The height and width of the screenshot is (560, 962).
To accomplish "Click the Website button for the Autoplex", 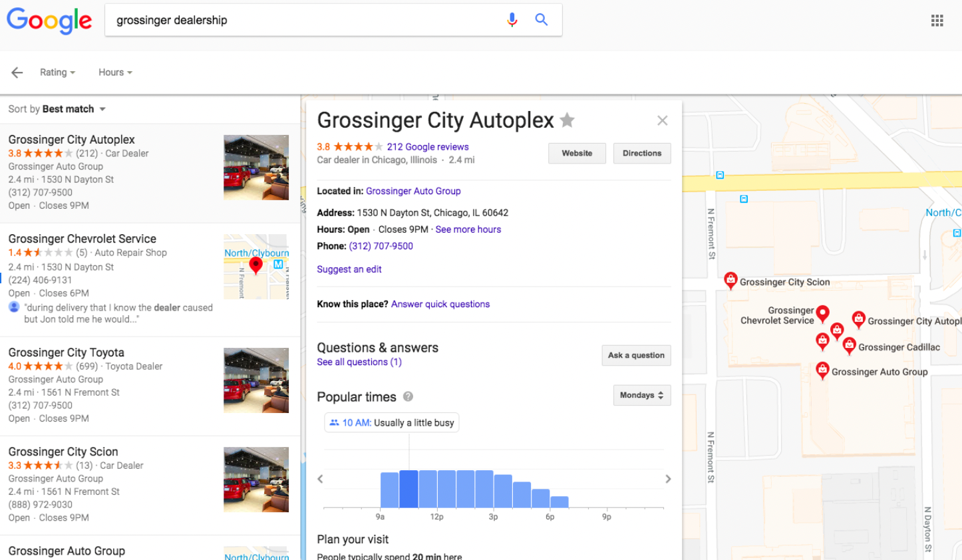I will (576, 153).
